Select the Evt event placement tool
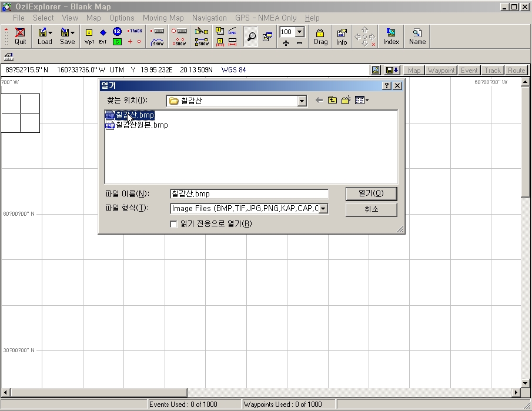532x411 pixels. (103, 36)
